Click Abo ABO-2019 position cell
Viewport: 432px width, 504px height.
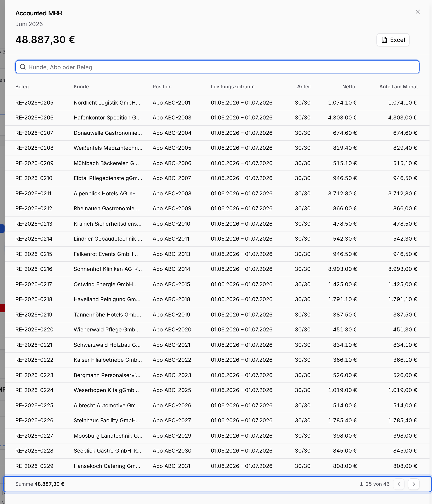[171, 315]
